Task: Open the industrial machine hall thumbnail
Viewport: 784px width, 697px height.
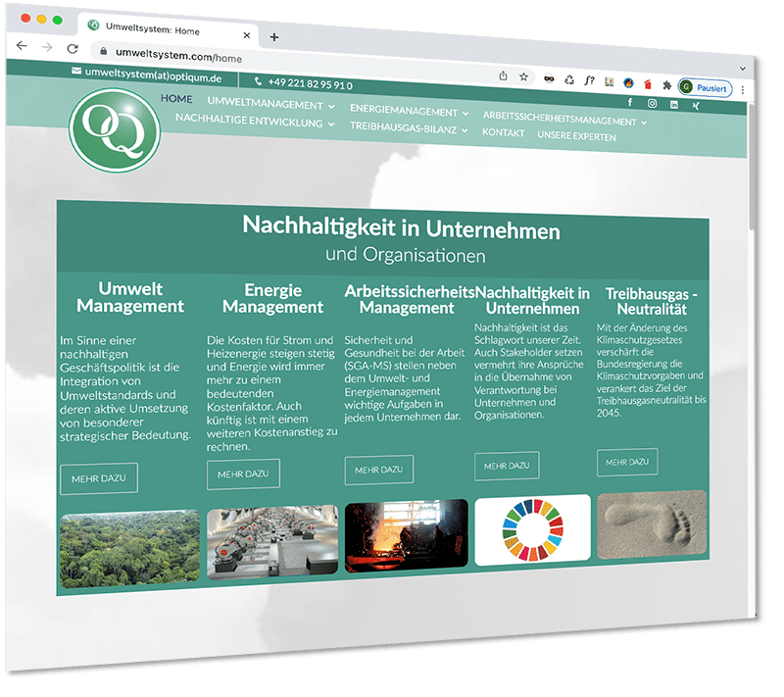Action: [272, 541]
